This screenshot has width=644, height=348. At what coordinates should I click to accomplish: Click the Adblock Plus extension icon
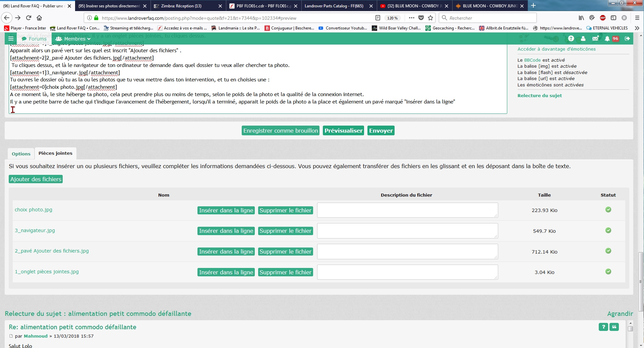[x=602, y=18]
